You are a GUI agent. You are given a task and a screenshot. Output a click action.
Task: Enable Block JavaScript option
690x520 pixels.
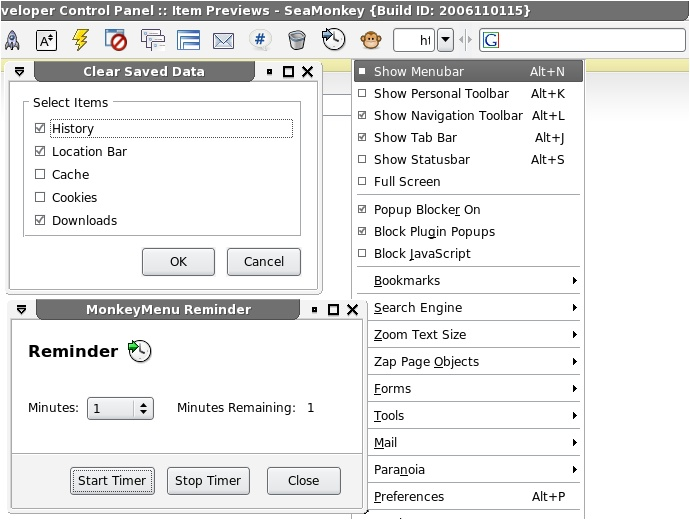click(x=468, y=253)
